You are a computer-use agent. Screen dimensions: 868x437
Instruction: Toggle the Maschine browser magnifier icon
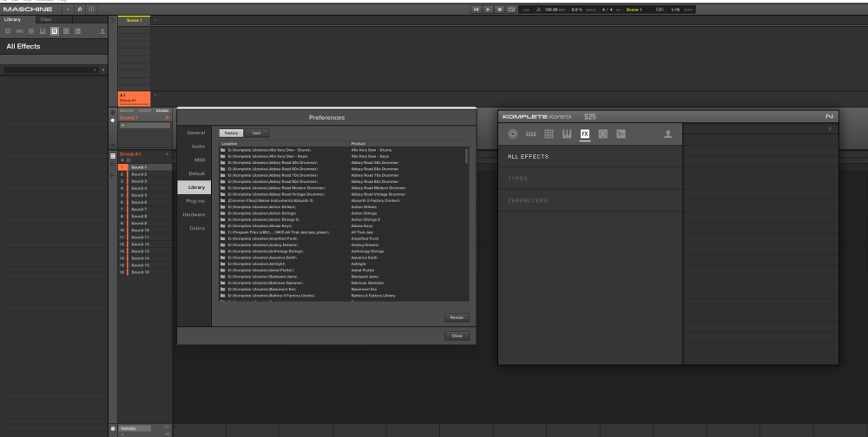[79, 10]
